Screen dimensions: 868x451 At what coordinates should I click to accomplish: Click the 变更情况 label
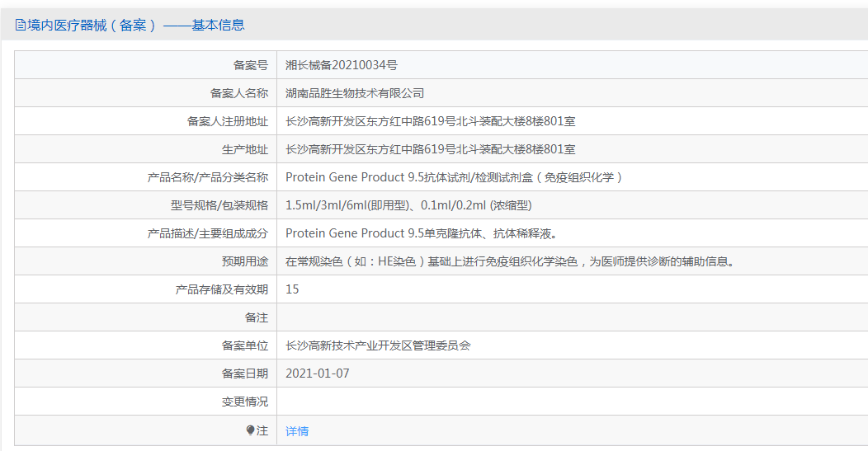coord(245,402)
